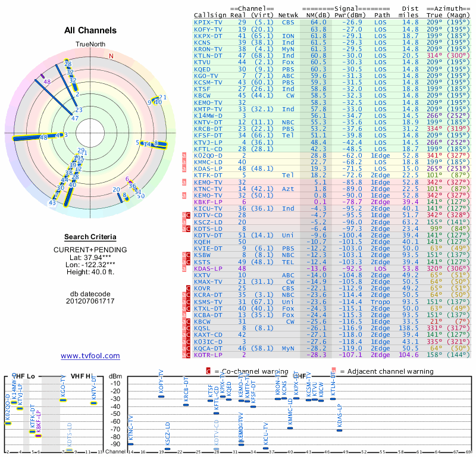Select the K03IC-D callsign in the table

coord(208,342)
